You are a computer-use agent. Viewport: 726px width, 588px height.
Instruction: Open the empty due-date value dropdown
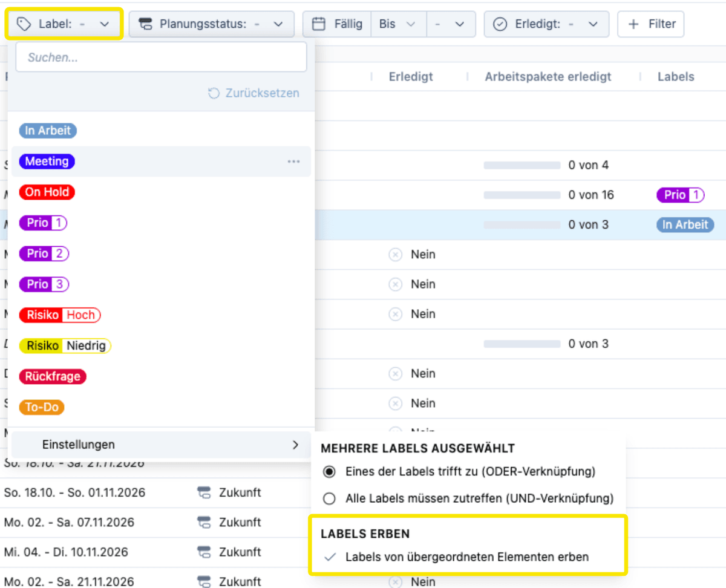point(451,24)
